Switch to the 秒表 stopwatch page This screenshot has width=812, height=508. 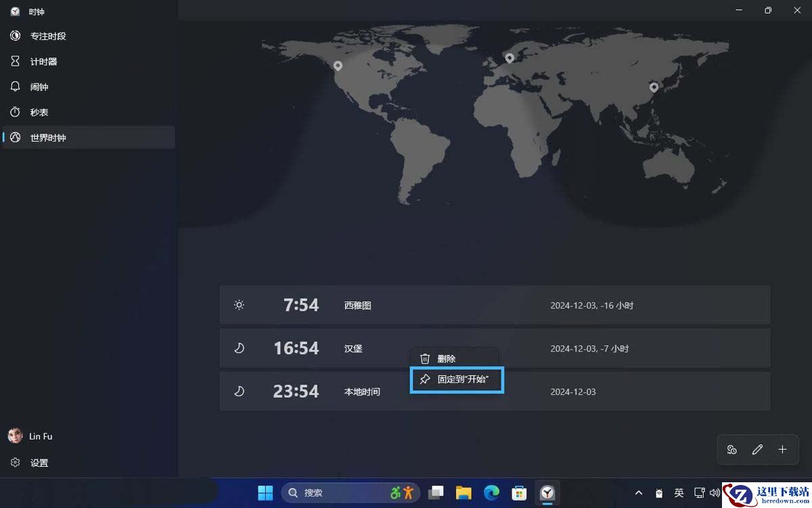click(x=39, y=112)
